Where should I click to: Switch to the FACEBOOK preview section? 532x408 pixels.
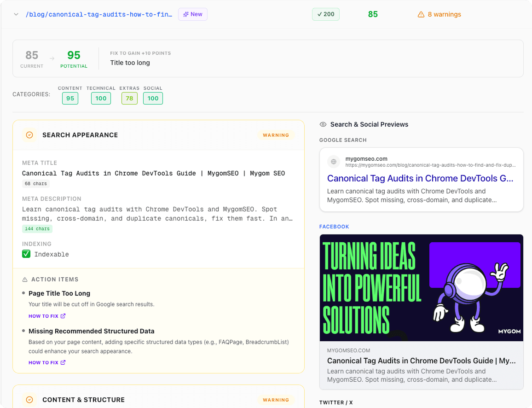[334, 227]
